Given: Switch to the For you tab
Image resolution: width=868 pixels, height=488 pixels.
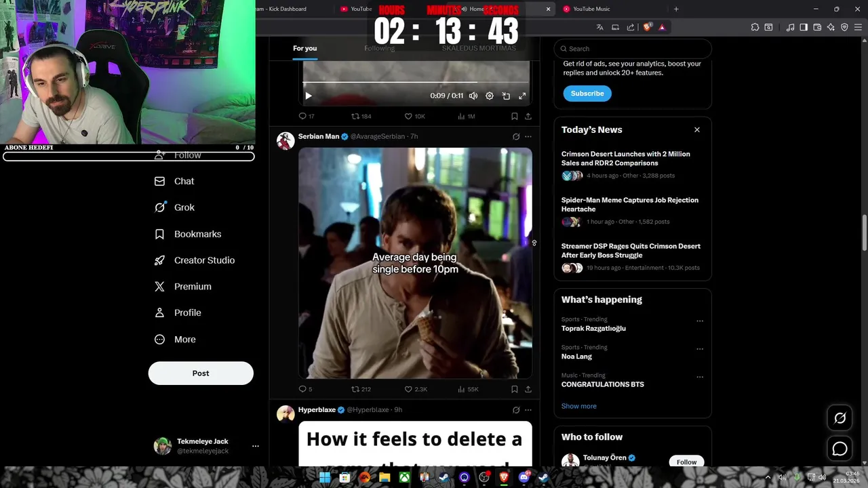Looking at the screenshot, I should point(304,48).
